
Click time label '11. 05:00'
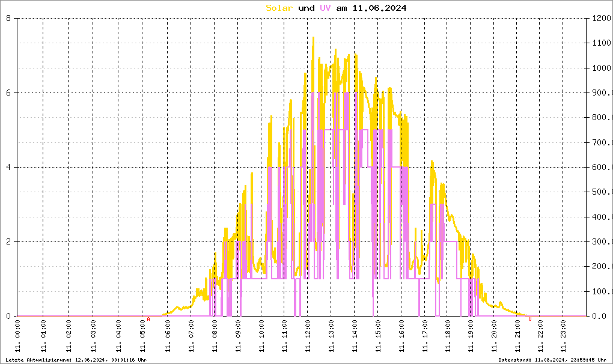point(142,336)
